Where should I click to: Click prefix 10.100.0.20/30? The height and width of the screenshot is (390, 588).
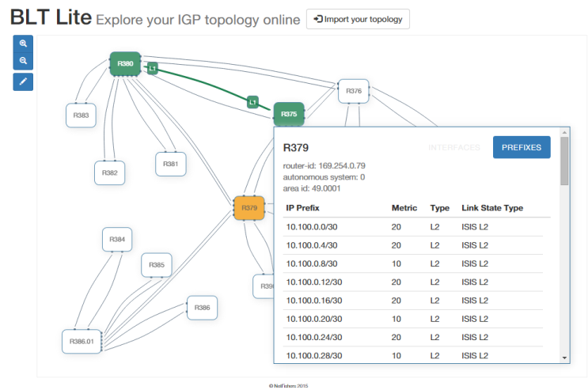pos(314,319)
